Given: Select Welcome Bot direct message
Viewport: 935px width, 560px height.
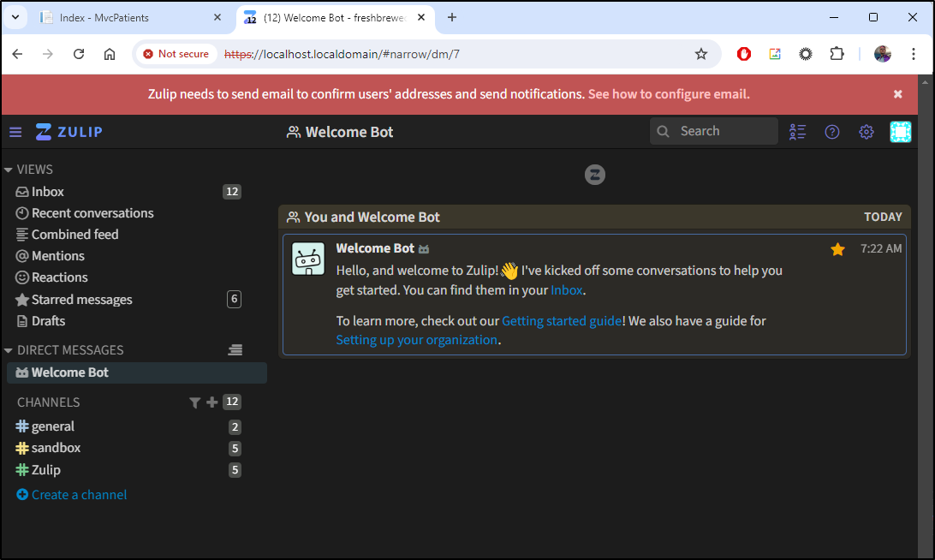Looking at the screenshot, I should (136, 372).
